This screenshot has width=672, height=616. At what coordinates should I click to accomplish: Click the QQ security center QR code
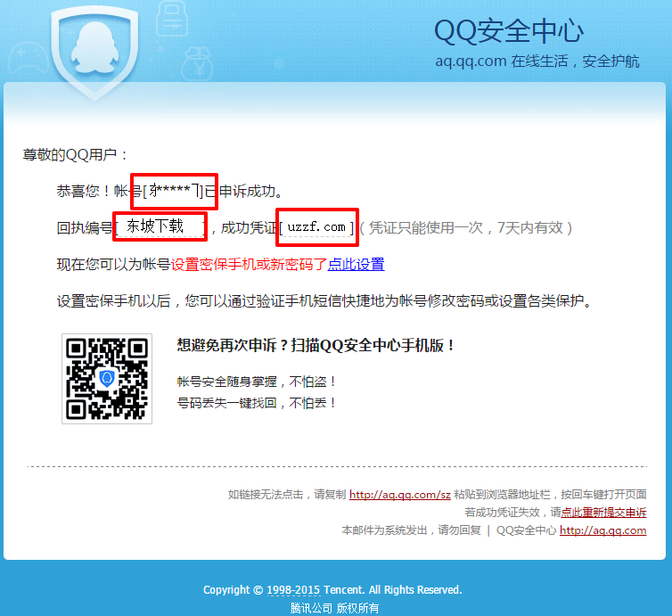point(107,379)
